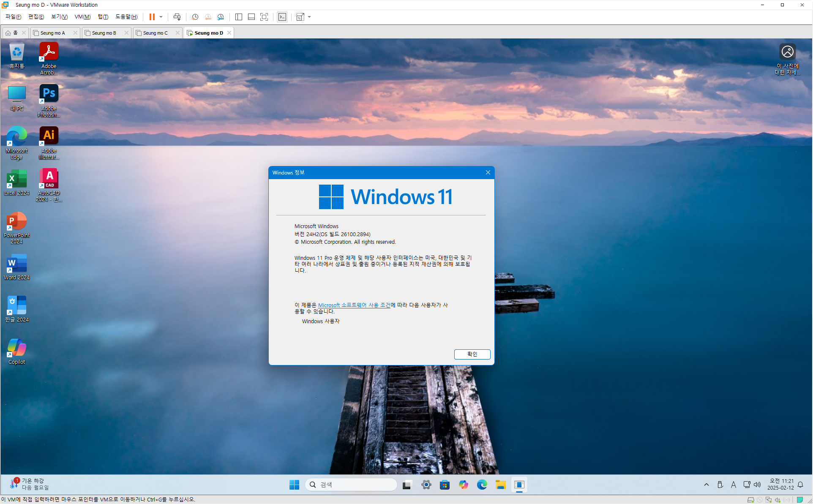
Task: Open Microsoft Store from the taskbar
Action: 445,485
